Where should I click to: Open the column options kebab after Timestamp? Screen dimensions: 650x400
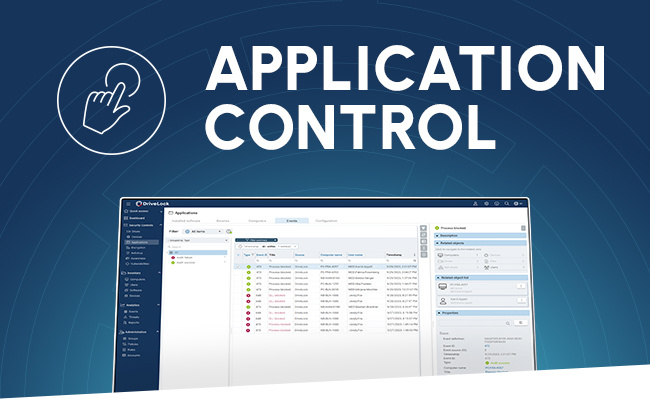point(414,255)
